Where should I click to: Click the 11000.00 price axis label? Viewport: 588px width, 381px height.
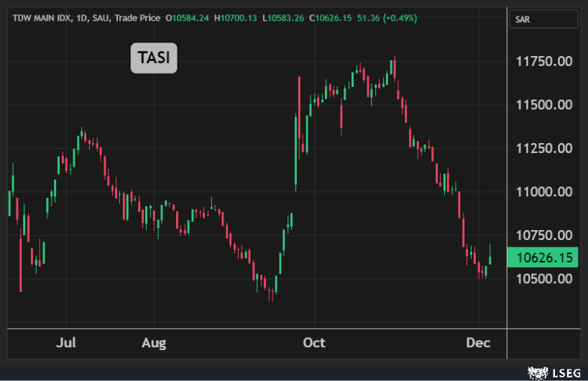pos(544,192)
